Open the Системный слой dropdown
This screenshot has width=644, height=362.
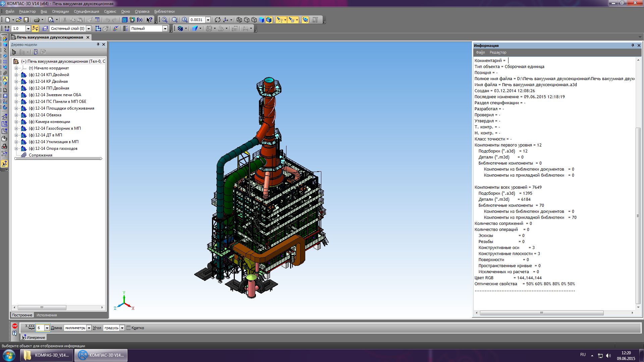89,28
